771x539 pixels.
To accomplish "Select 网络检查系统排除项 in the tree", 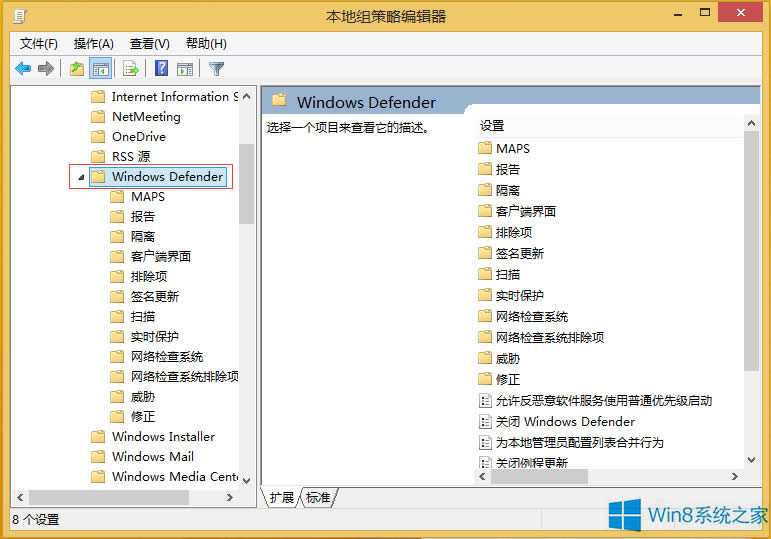I will point(184,376).
